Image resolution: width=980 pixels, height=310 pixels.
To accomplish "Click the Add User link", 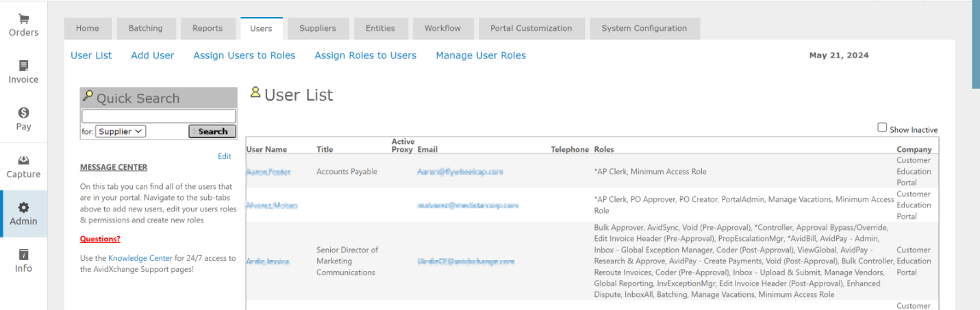I will click(152, 55).
